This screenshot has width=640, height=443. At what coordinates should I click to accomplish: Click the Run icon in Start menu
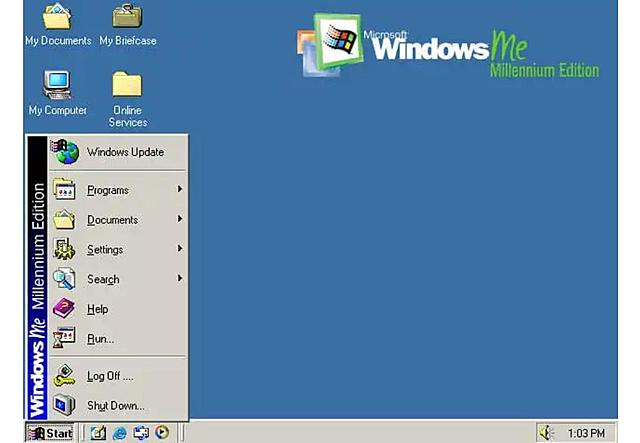(x=64, y=338)
